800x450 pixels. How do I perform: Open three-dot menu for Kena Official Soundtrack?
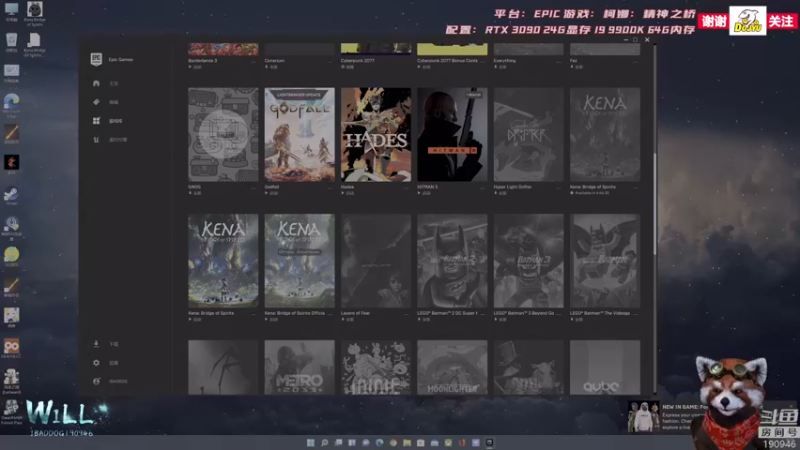(x=330, y=313)
